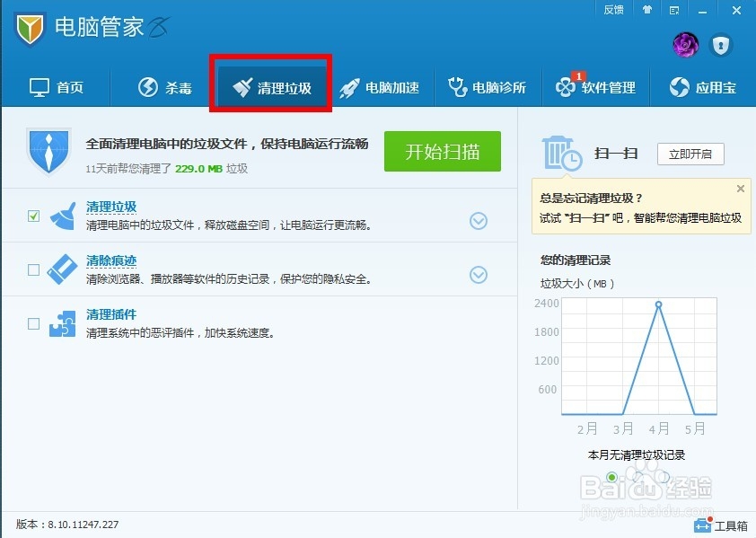Check the 清除痕迹 checkbox
Image resolution: width=756 pixels, height=538 pixels.
pyautogui.click(x=33, y=269)
